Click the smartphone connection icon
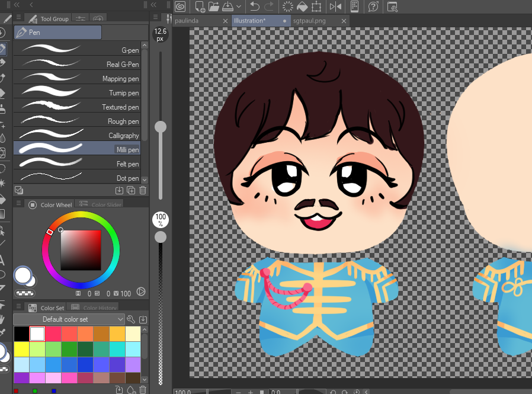The image size is (532, 394). (354, 7)
